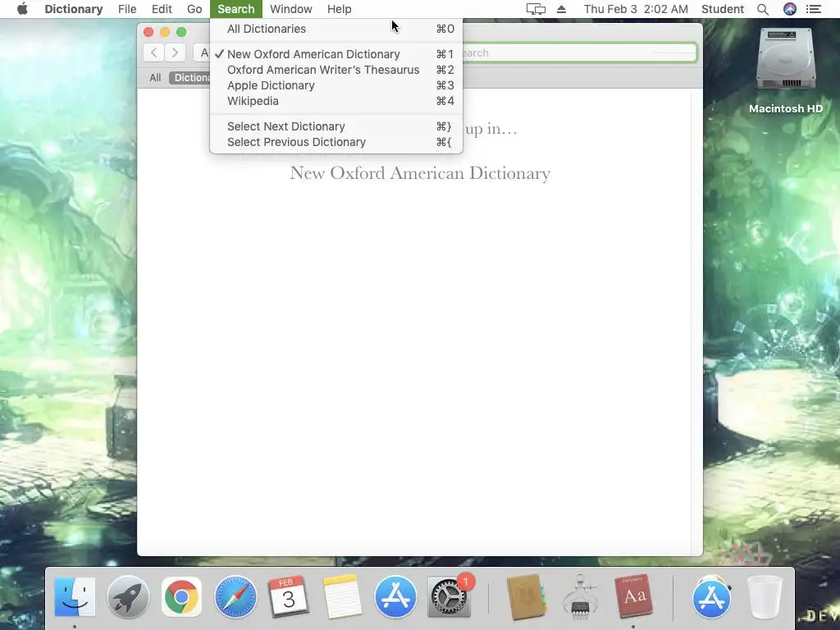Open the Window menu
Image resolution: width=840 pixels, height=630 pixels.
(291, 9)
